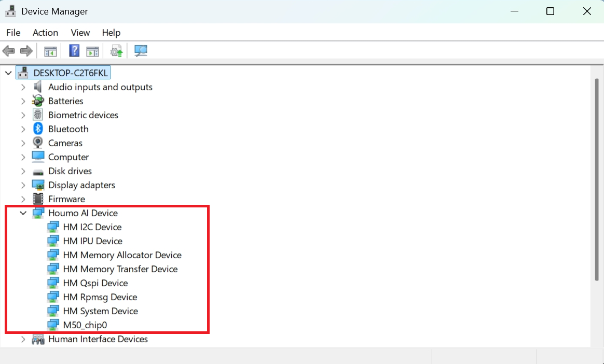Collapse the Houmo AI Device category

click(23, 213)
